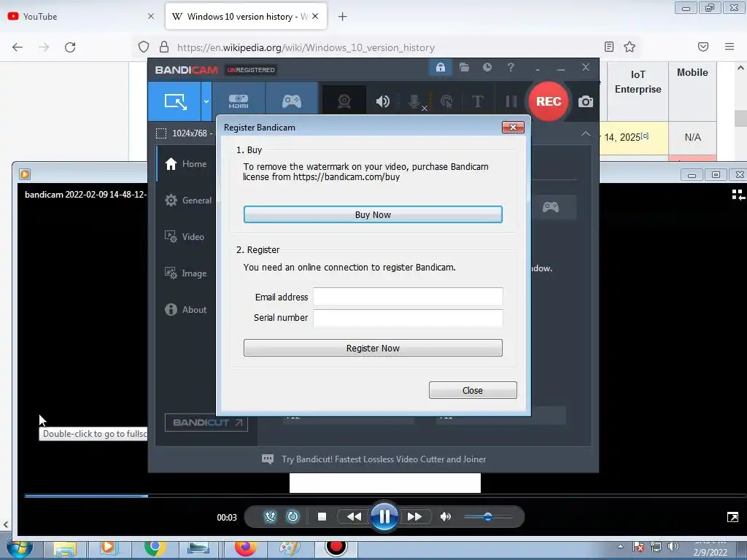Open the Image settings tab
This screenshot has height=560, width=747.
point(186,273)
